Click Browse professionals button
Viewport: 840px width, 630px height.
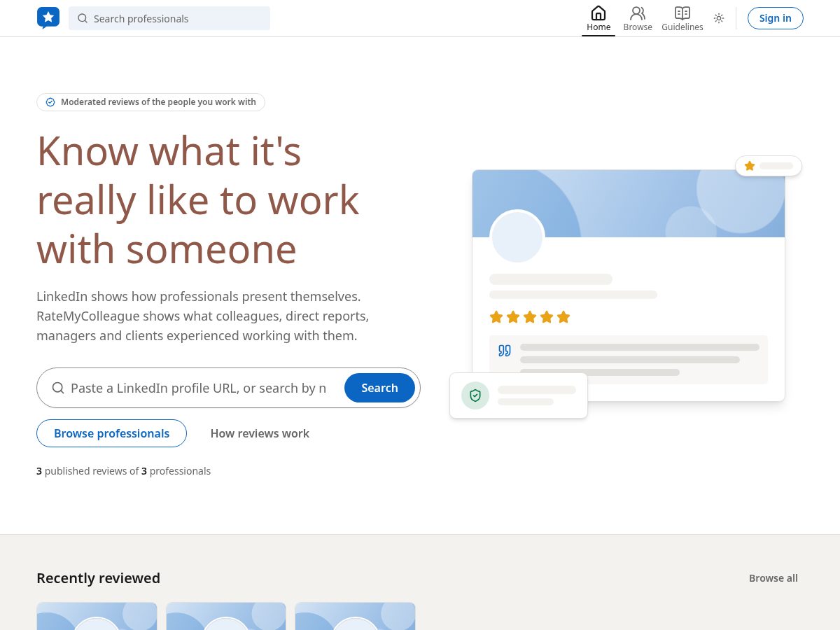tap(111, 433)
